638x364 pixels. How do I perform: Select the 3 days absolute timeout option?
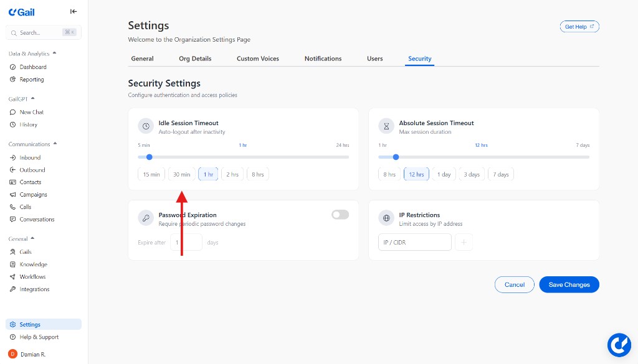coord(471,174)
